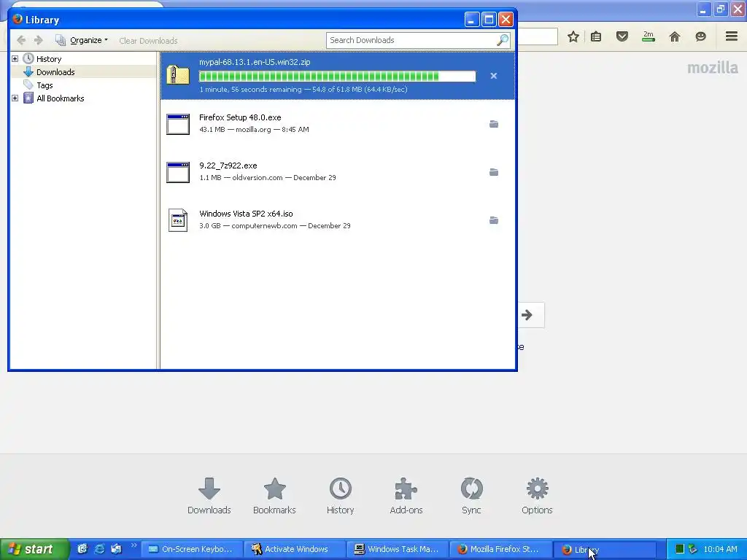The width and height of the screenshot is (747, 560).
Task: Click the Firefox Setup 48.0.exe file icon
Action: point(178,124)
